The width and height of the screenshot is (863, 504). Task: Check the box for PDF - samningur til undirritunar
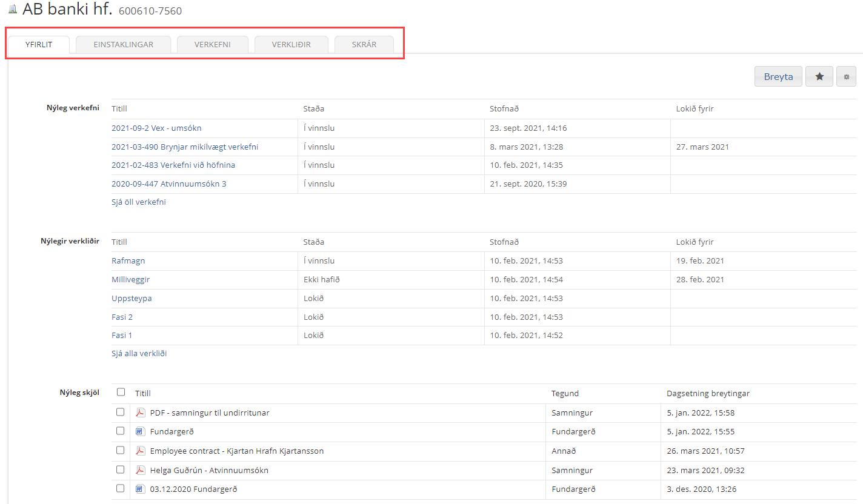tap(121, 413)
